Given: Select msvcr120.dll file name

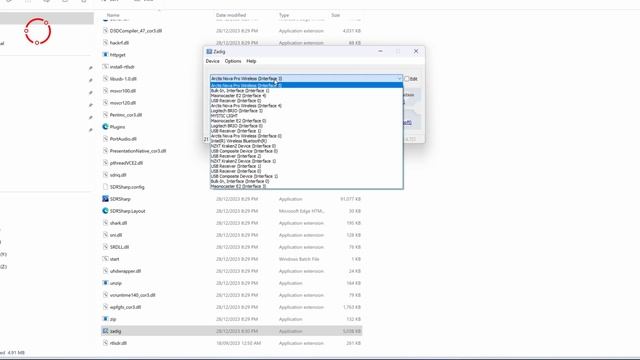Looking at the screenshot, I should click(x=123, y=103).
